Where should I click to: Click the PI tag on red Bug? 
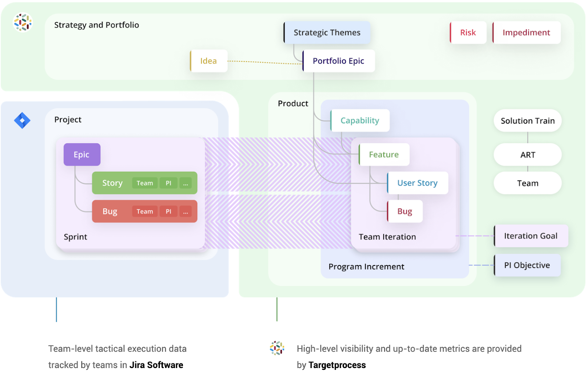[168, 211]
